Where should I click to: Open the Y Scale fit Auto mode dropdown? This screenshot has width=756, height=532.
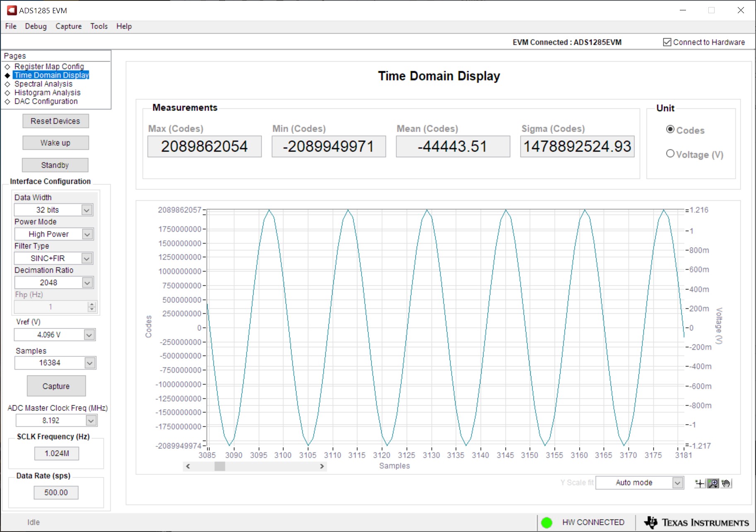pos(677,483)
